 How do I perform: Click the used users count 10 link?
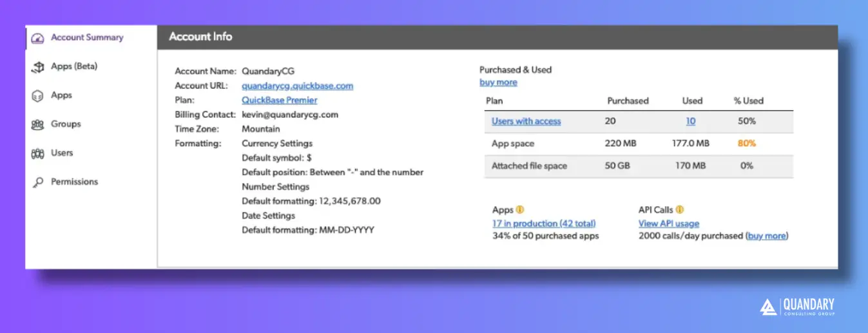(690, 121)
